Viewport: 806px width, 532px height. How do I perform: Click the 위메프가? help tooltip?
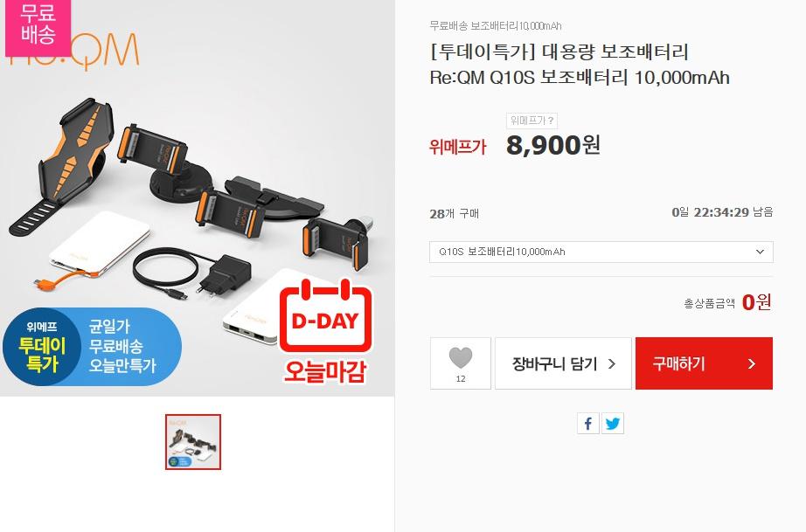(532, 121)
